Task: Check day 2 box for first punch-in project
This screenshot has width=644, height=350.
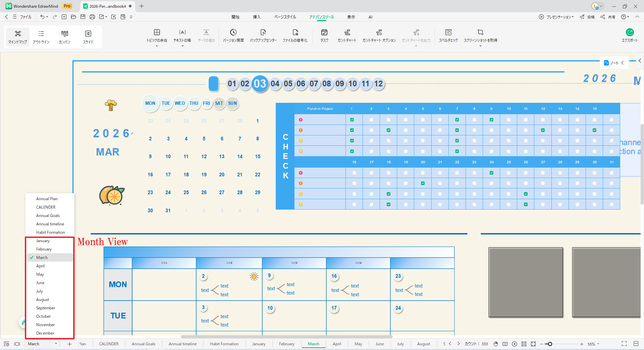Action: [x=371, y=120]
